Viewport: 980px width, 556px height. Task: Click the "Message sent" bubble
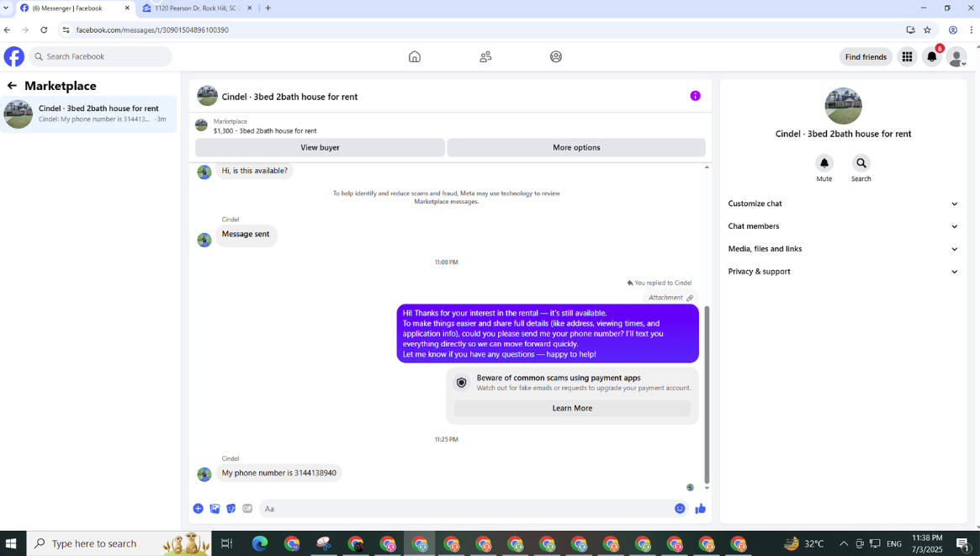pos(246,235)
